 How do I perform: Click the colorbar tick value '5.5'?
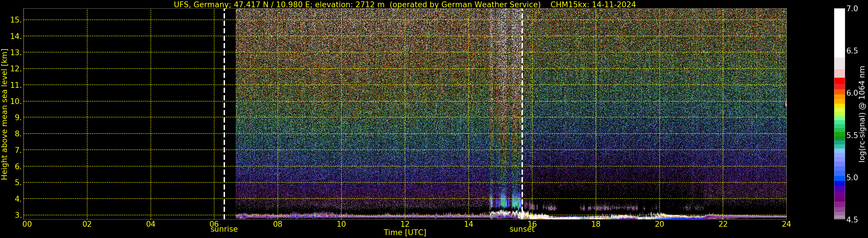pyautogui.click(x=852, y=135)
